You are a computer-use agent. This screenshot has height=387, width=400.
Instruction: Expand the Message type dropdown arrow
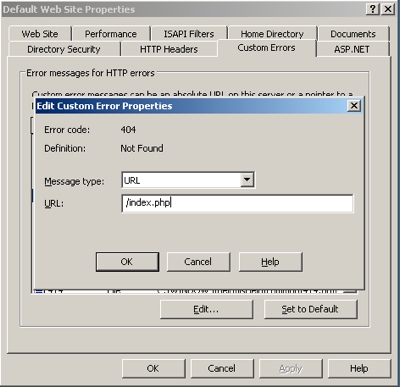(247, 180)
